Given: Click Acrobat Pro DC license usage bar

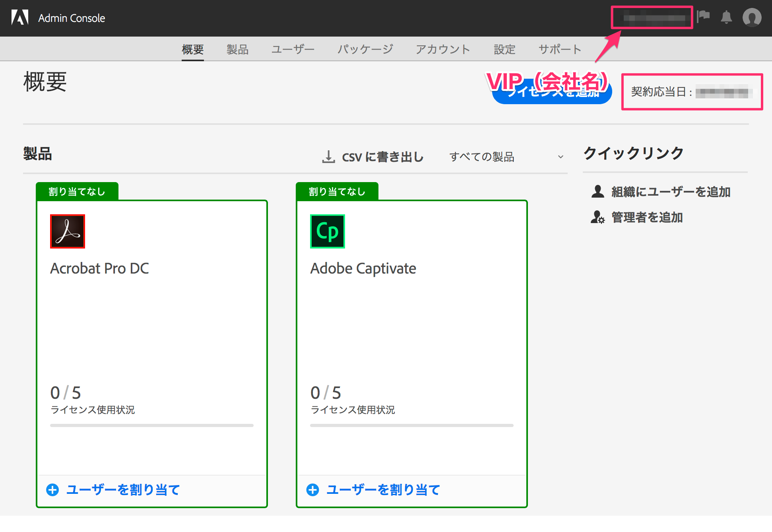Looking at the screenshot, I should (152, 425).
